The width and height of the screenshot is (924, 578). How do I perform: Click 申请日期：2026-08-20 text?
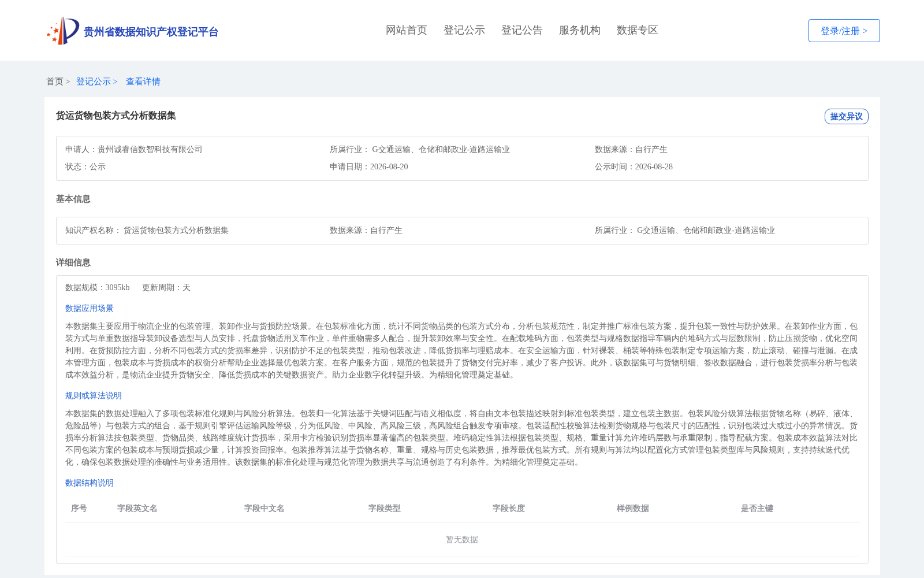369,166
